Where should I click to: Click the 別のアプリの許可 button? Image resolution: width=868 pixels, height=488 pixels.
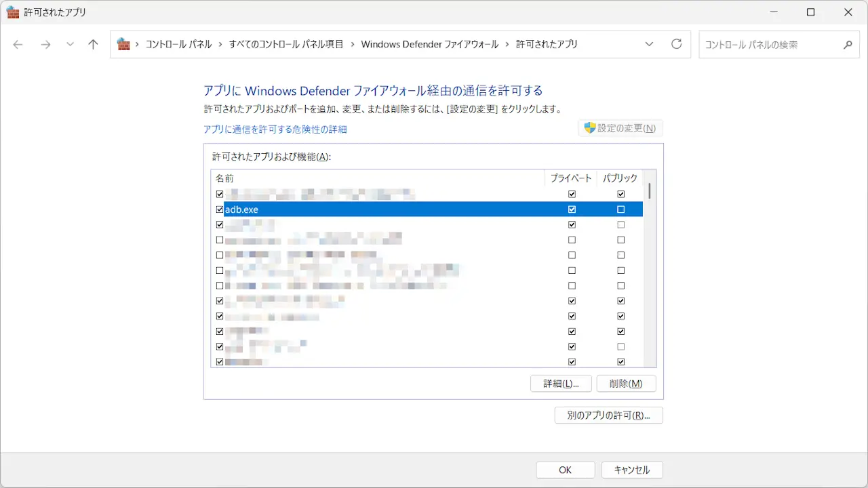coord(608,415)
